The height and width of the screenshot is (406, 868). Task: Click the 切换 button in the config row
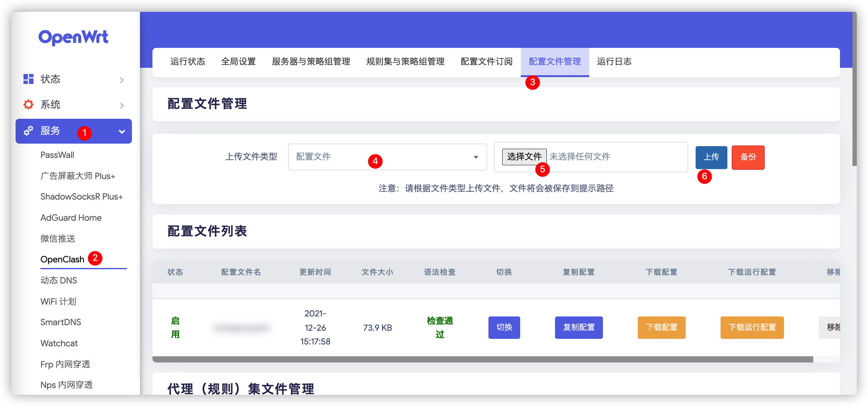click(504, 327)
